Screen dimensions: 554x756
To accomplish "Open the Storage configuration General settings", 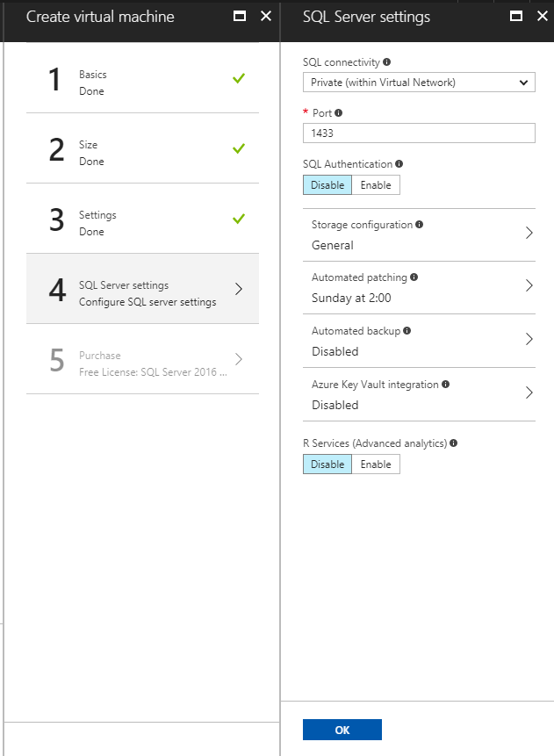I will 419,234.
